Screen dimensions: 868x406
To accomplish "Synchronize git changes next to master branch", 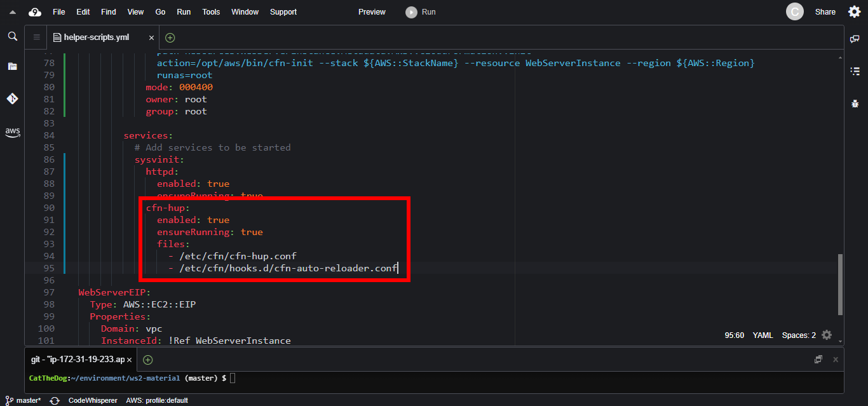I will [55, 400].
